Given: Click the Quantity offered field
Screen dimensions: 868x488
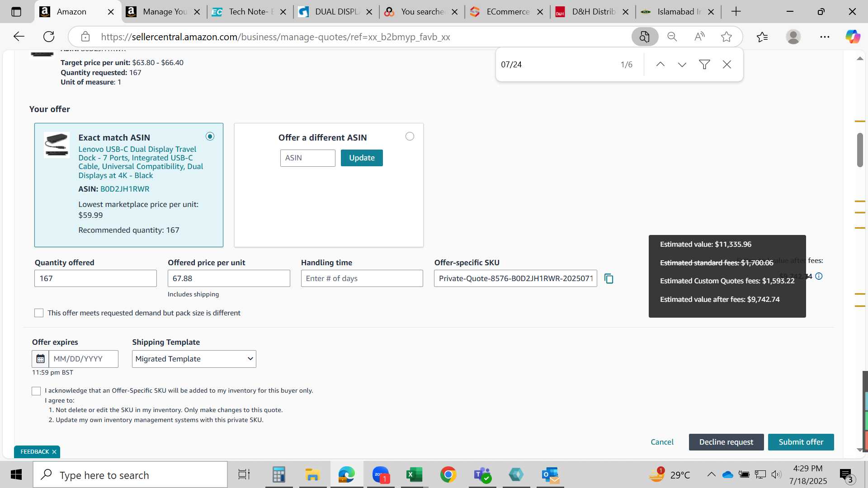Looking at the screenshot, I should (95, 278).
